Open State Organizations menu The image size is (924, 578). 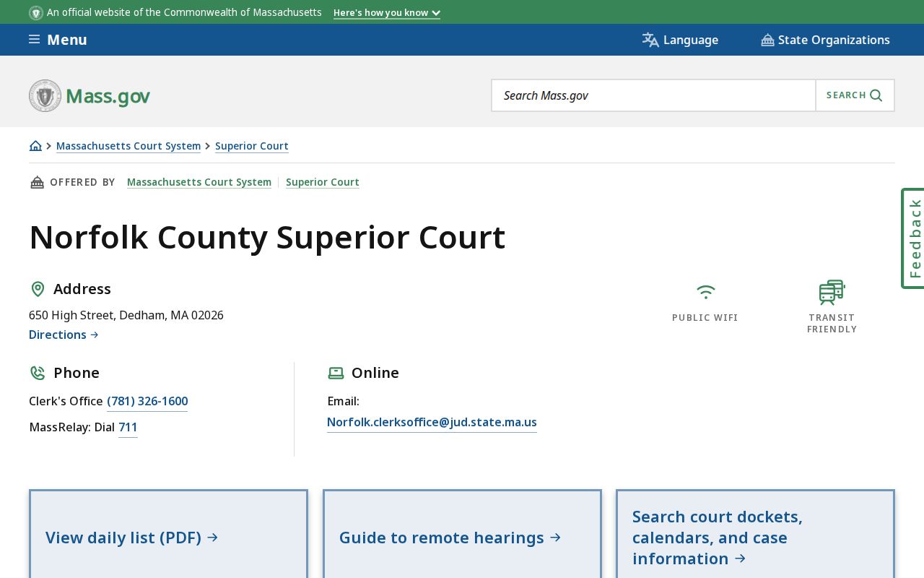pyautogui.click(x=825, y=40)
